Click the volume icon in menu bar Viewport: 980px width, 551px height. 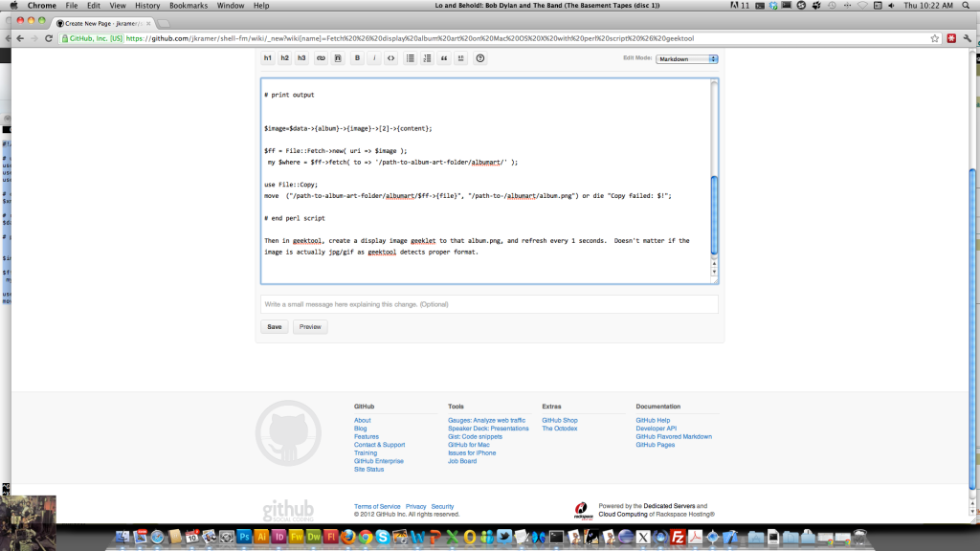click(x=891, y=5)
